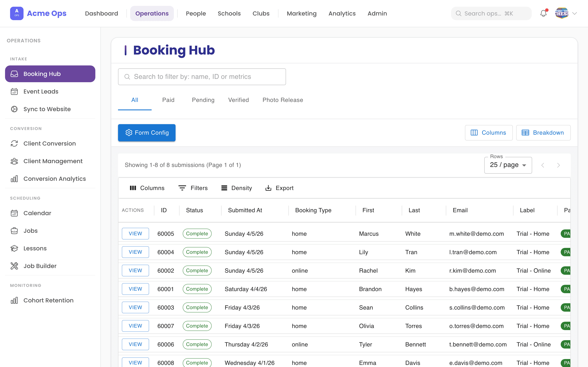Open the Marketing menu in the top navigation
The image size is (588, 367).
click(302, 13)
